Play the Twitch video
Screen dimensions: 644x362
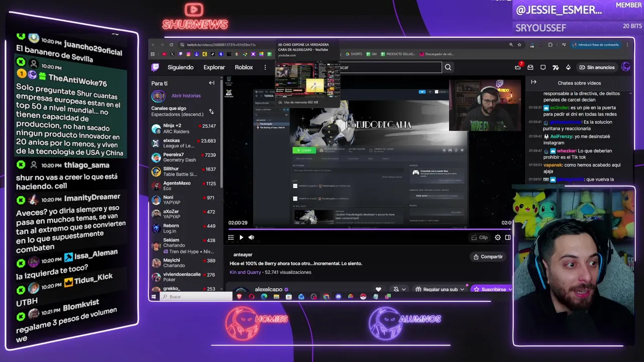pyautogui.click(x=241, y=237)
